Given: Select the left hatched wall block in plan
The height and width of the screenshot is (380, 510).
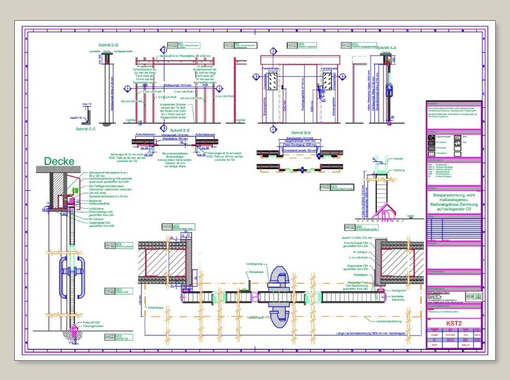Looking at the screenshot, I should pos(165,263).
